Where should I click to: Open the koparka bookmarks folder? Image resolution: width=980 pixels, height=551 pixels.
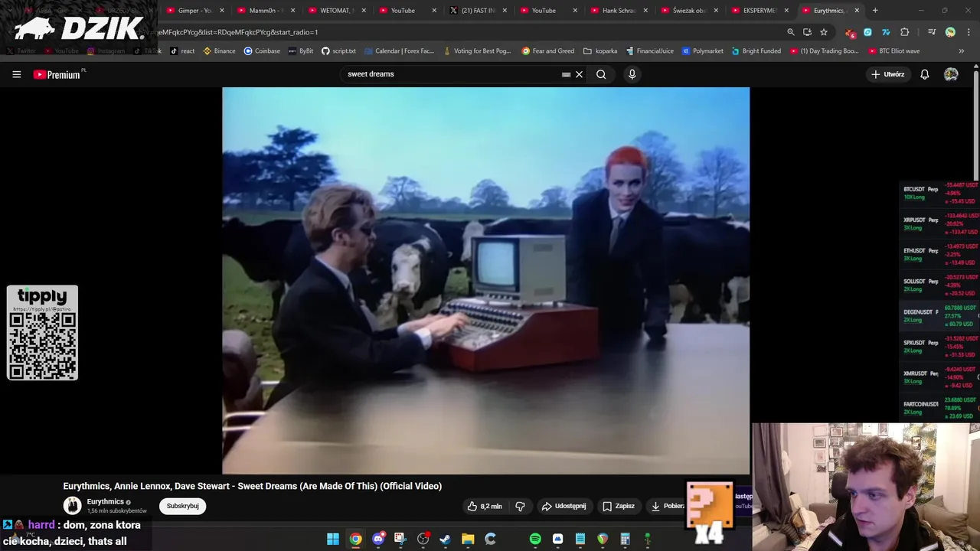pyautogui.click(x=600, y=51)
